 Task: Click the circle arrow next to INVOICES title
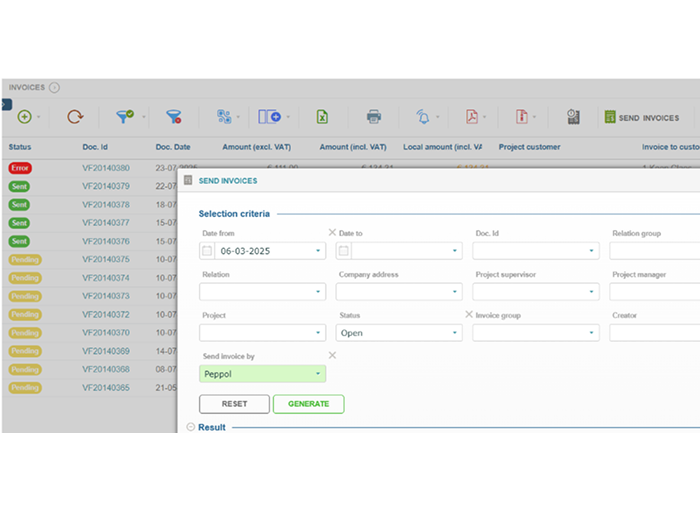(54, 88)
